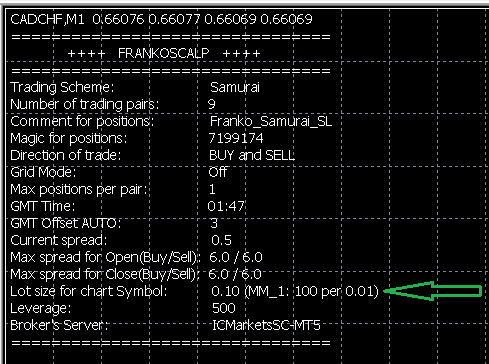Viewport: 489px width, 364px height.
Task: Select the Current spread value 0.5
Action: click(x=221, y=240)
